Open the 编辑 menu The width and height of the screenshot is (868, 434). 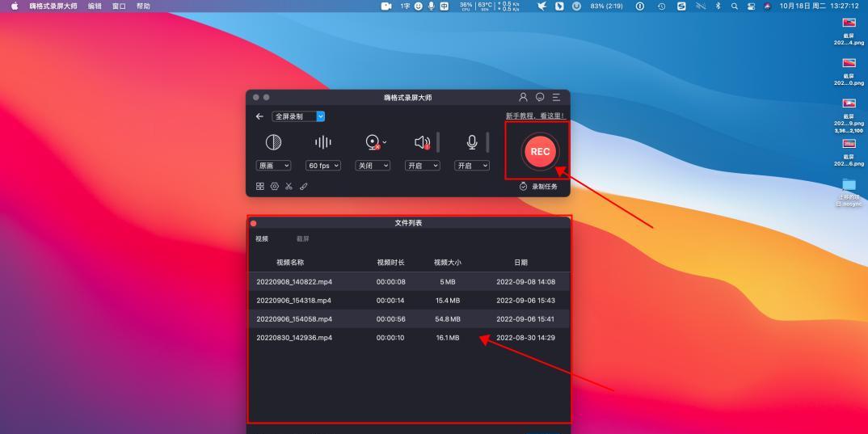[95, 6]
